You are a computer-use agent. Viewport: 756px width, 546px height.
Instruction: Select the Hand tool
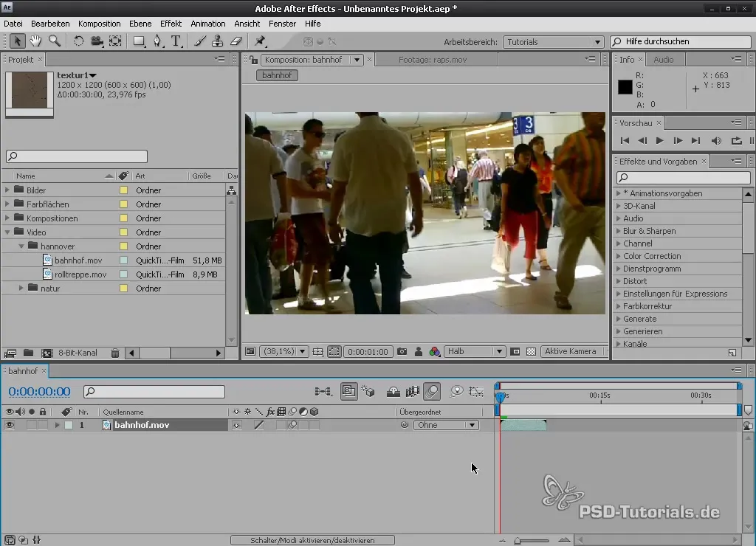35,41
